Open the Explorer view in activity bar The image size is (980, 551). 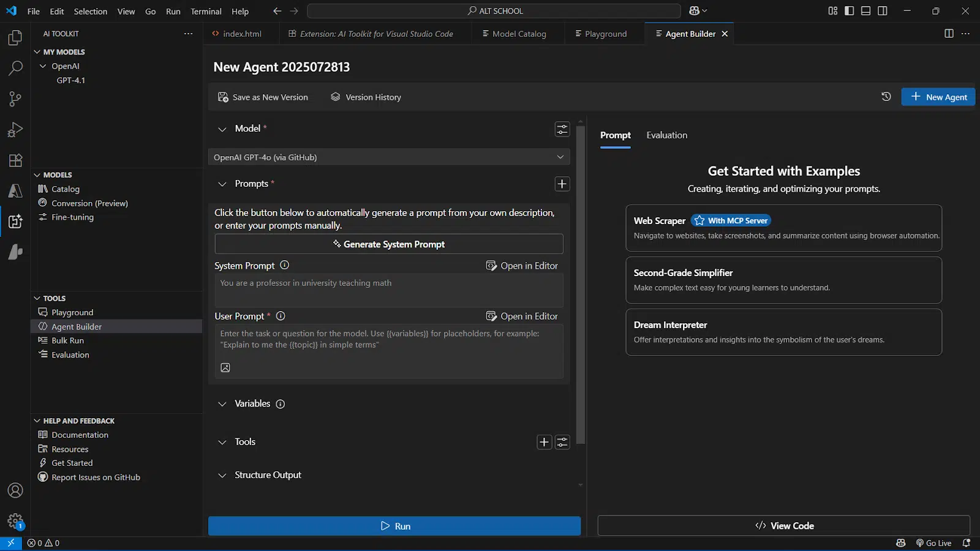tap(15, 38)
